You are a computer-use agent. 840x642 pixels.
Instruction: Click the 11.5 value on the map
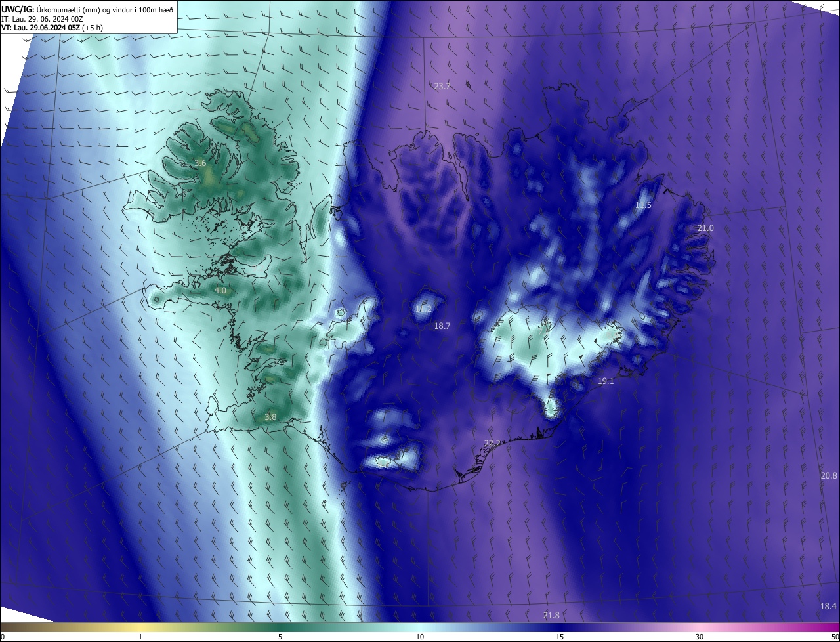pos(643,205)
